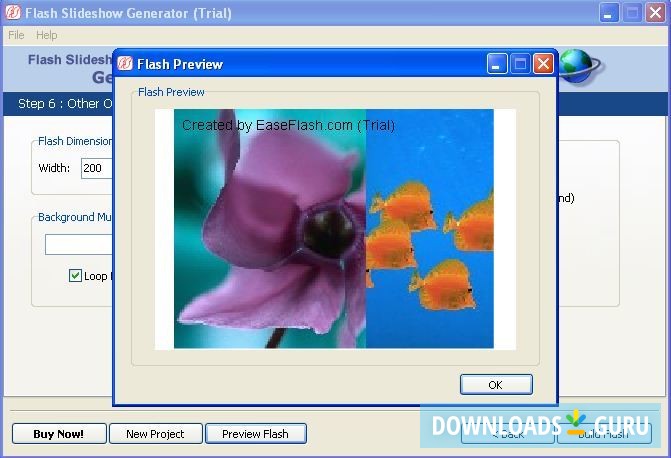
Task: Close the Flash Slideshow Generator main window
Action: pyautogui.click(x=655, y=13)
